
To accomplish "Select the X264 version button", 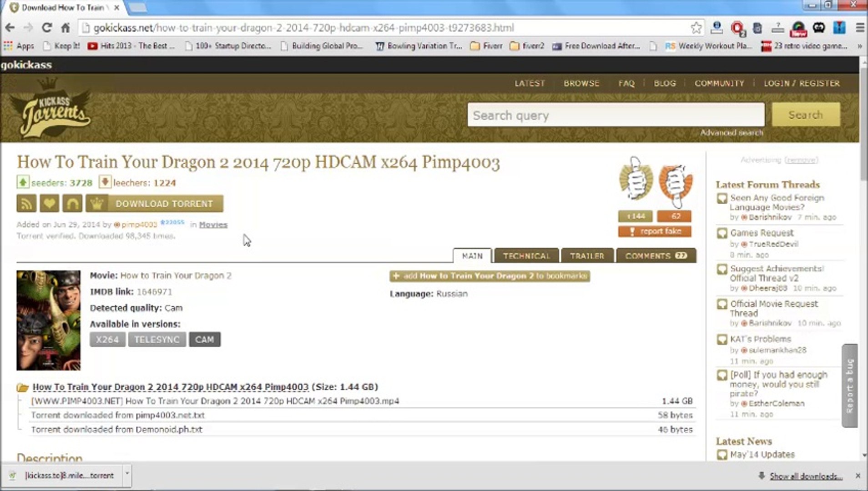I will click(x=107, y=340).
